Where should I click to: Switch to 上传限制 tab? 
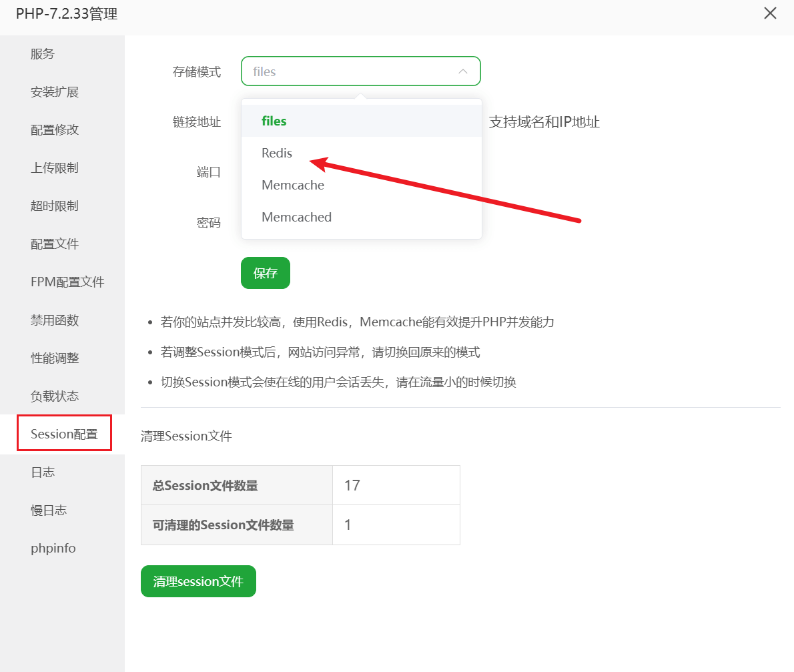55,168
